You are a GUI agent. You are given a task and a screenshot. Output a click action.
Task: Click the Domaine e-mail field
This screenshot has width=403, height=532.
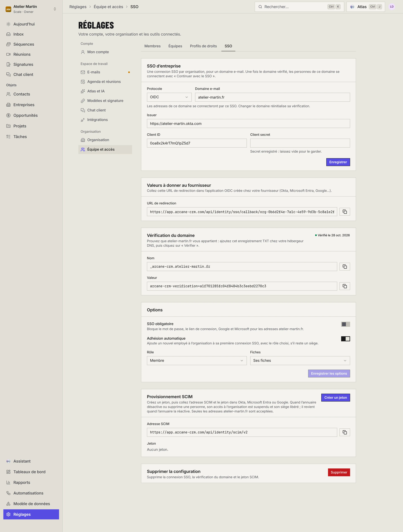pyautogui.click(x=272, y=97)
